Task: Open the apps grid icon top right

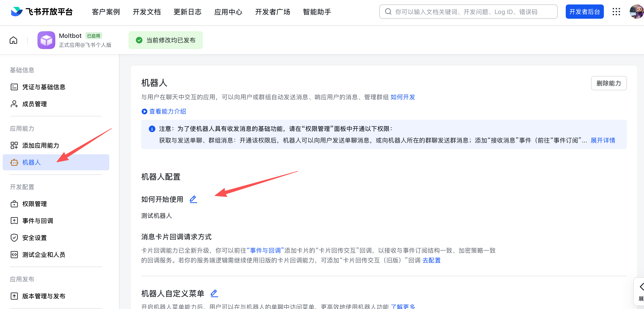Action: [617, 12]
